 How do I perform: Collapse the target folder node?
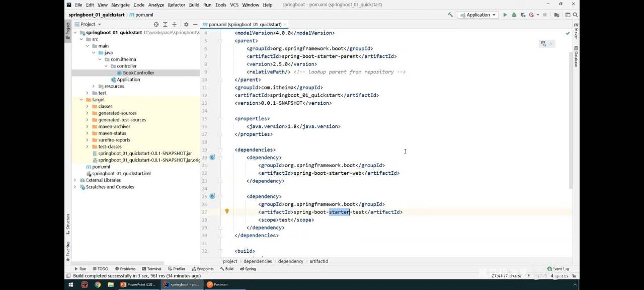[x=82, y=100]
